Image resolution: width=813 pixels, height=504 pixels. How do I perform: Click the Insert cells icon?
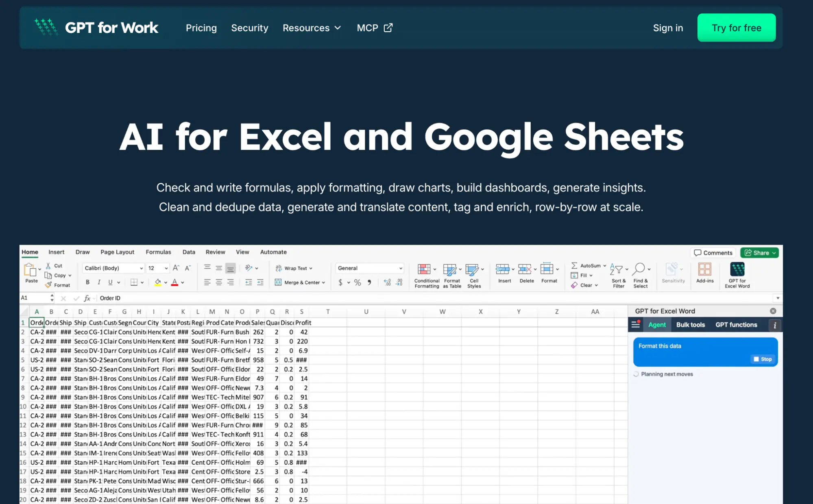[503, 269]
